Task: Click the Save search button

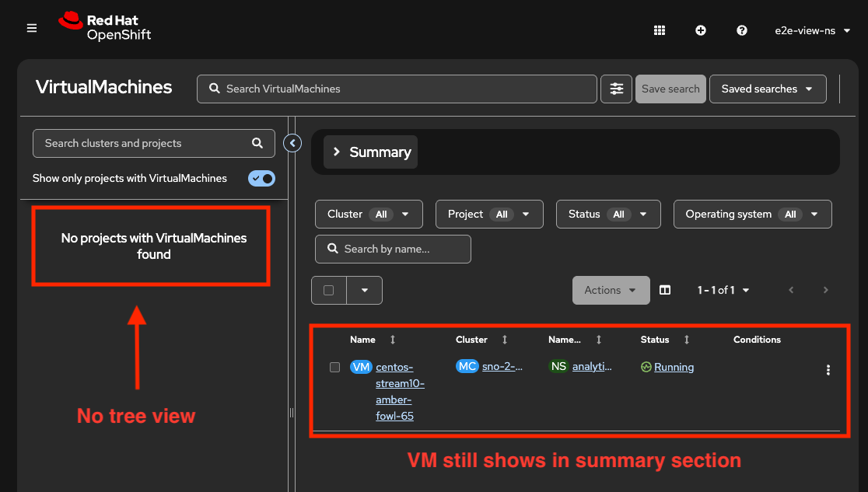Action: (x=670, y=89)
